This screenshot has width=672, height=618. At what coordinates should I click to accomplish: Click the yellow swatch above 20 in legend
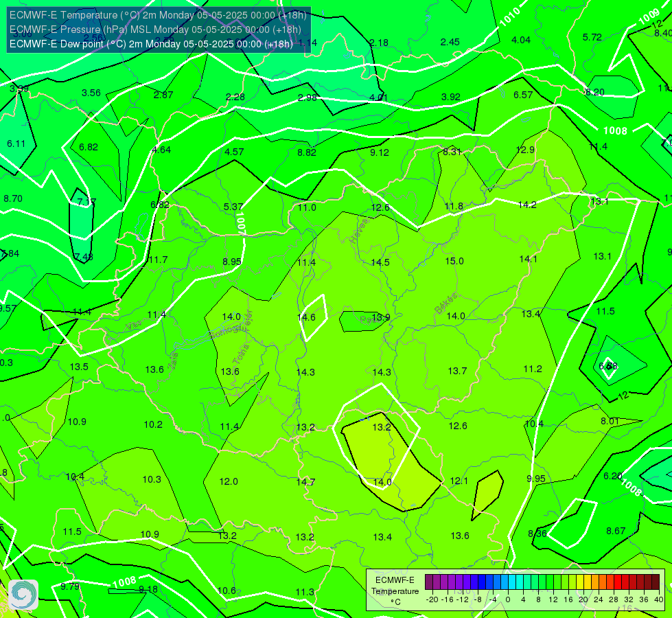(x=580, y=582)
